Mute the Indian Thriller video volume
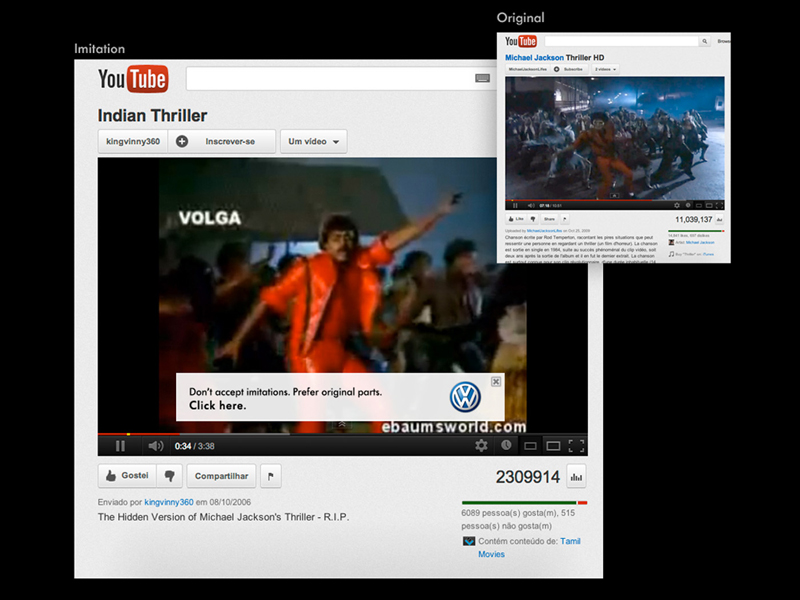This screenshot has width=800, height=600. [x=155, y=446]
